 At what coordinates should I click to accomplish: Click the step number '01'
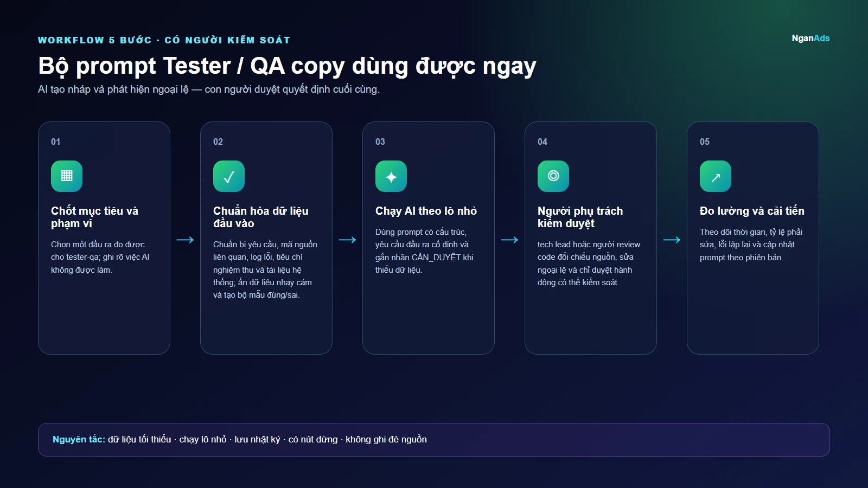[56, 142]
